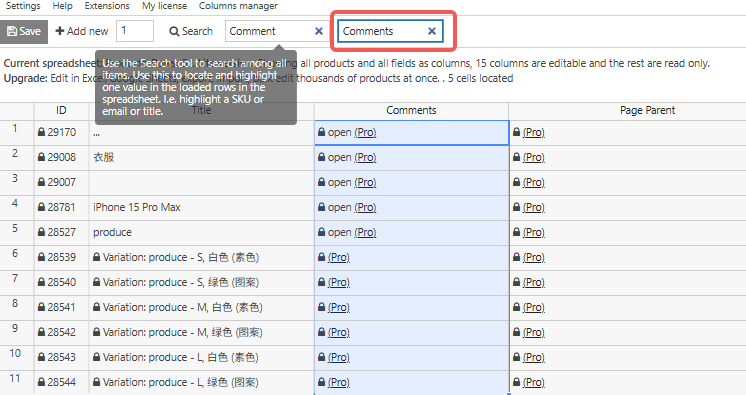Click lock icon in Comments cell of row 1
The height and width of the screenshot is (395, 746).
tap(322, 132)
